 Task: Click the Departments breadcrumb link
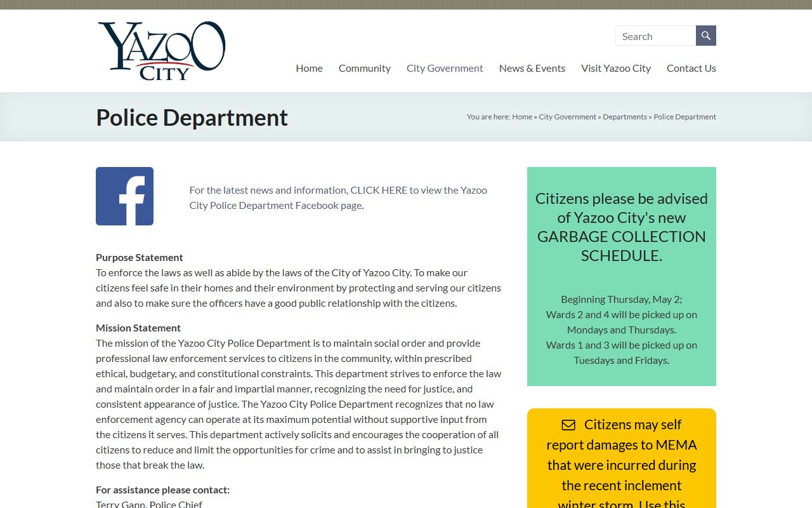tap(625, 117)
